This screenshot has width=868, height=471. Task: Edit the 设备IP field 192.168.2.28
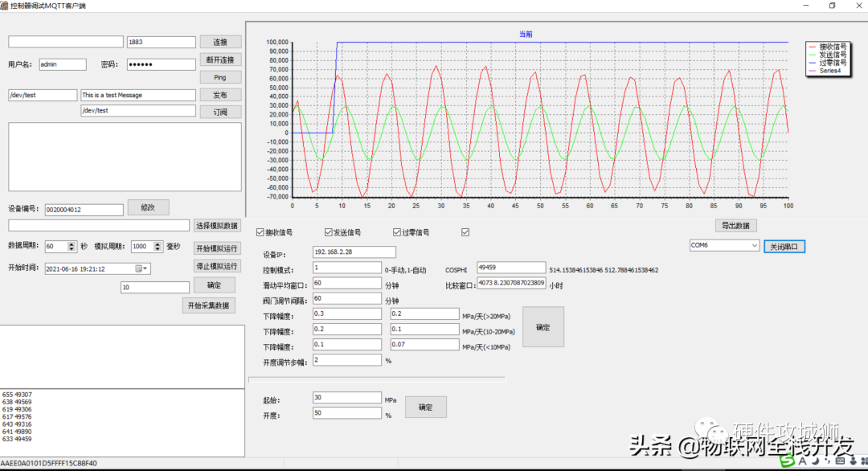354,252
